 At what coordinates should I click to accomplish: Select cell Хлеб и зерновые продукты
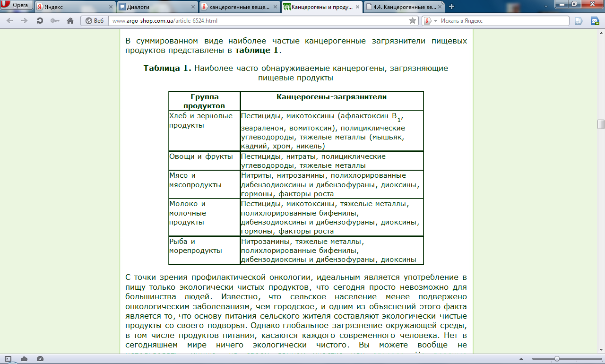[204, 131]
